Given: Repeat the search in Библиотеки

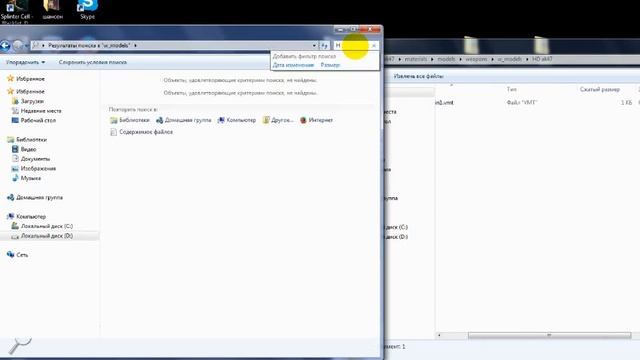Looking at the screenshot, I should pyautogui.click(x=130, y=120).
